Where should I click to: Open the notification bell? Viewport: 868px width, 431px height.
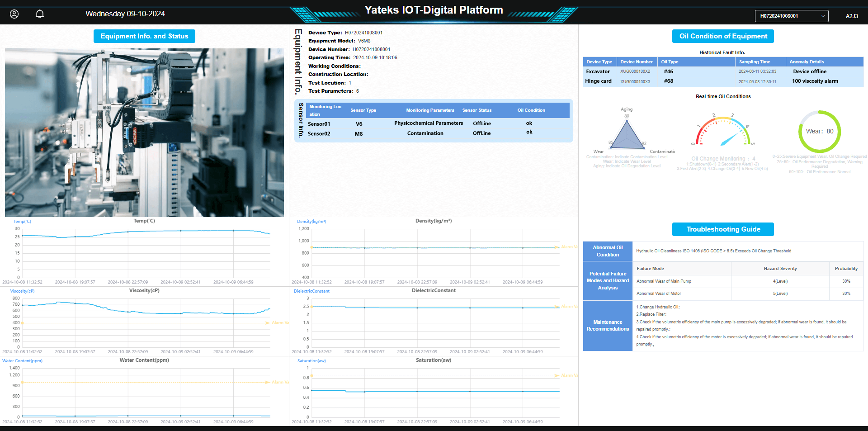pos(39,14)
